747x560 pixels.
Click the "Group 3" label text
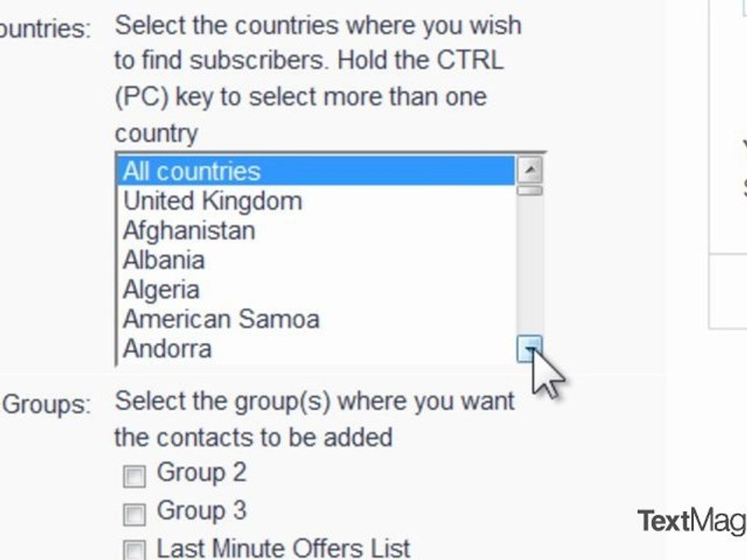tap(202, 510)
